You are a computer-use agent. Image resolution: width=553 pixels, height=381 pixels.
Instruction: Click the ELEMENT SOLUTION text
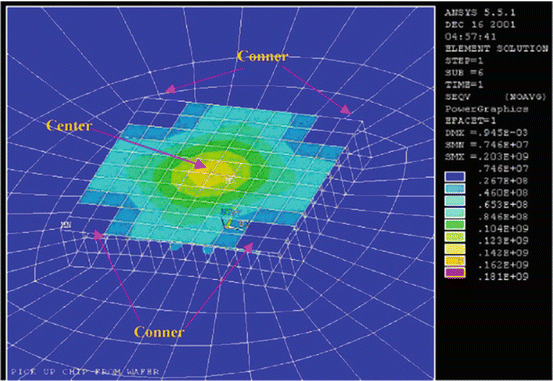point(497,48)
